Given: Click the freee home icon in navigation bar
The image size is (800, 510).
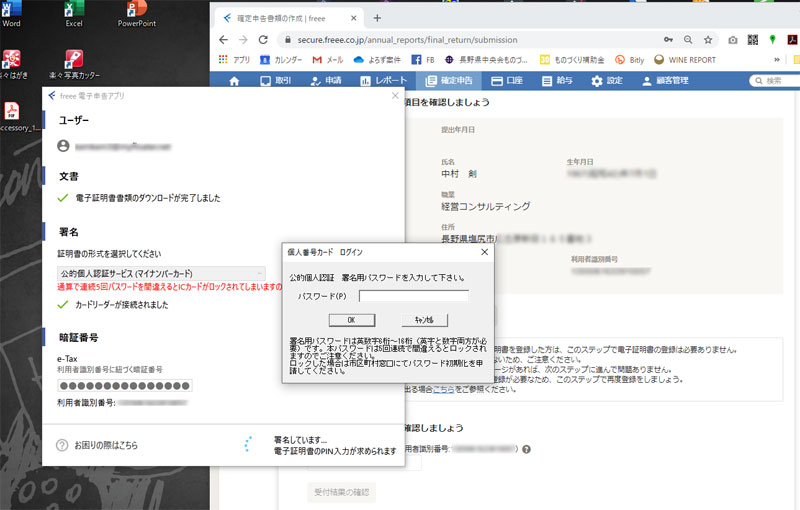Looking at the screenshot, I should click(234, 81).
